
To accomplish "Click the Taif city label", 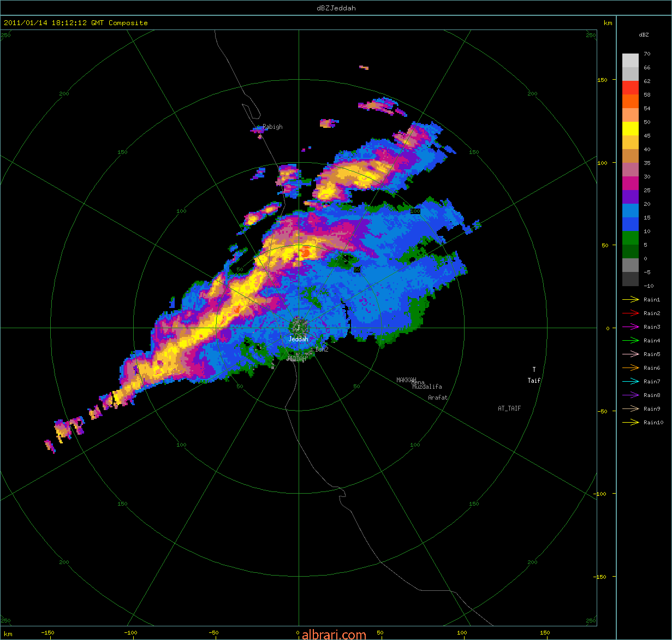I will click(x=534, y=381).
